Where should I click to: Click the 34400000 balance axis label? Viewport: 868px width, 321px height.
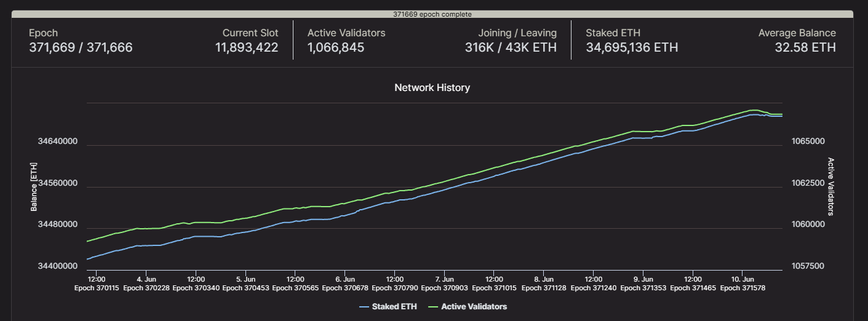point(58,266)
